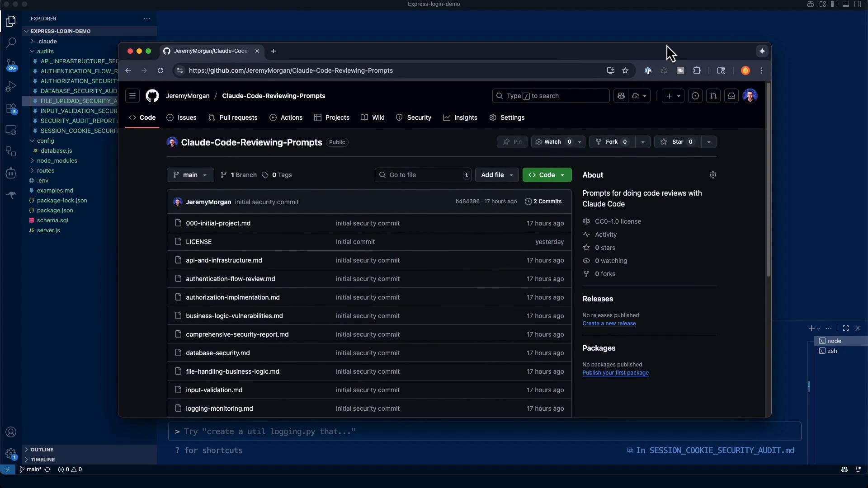Open the Actions tab
The width and height of the screenshot is (868, 488).
(x=286, y=117)
